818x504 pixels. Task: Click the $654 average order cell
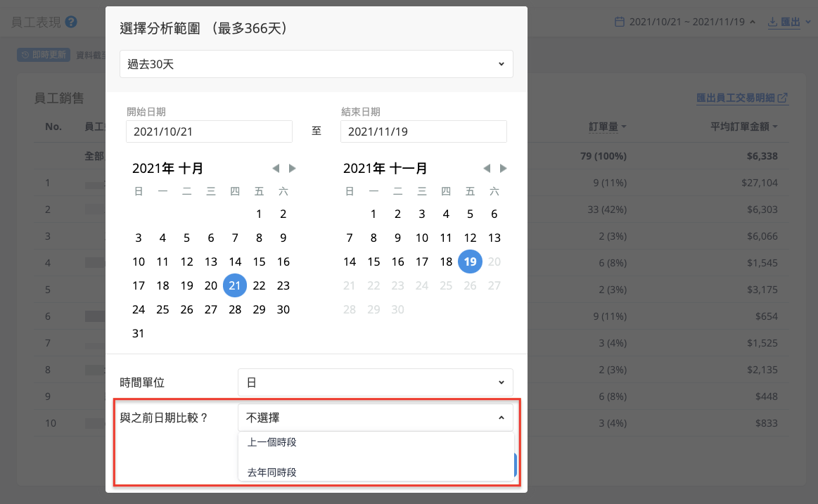767,316
